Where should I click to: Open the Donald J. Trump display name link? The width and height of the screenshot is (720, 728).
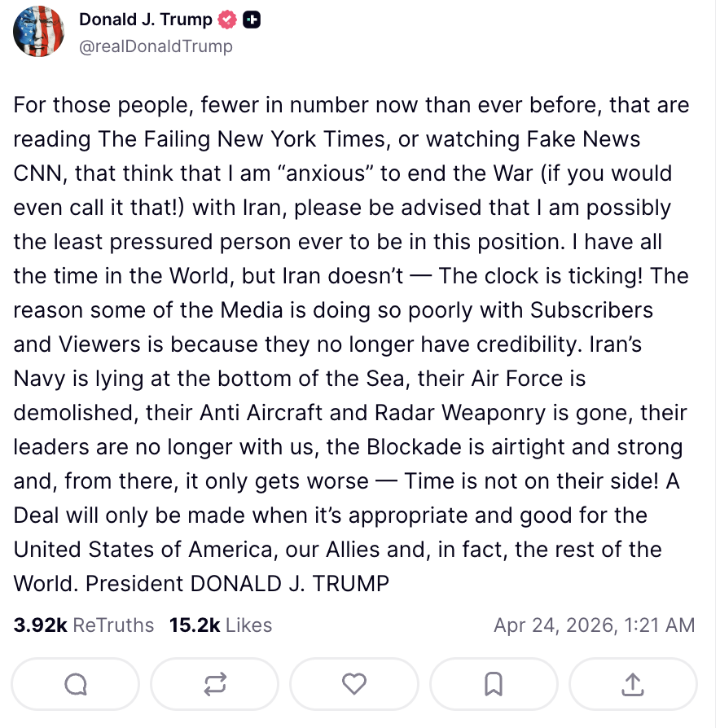point(146,20)
